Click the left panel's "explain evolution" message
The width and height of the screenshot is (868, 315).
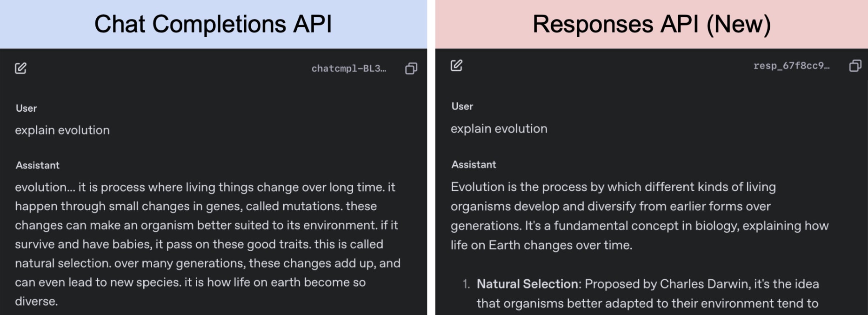tap(62, 130)
